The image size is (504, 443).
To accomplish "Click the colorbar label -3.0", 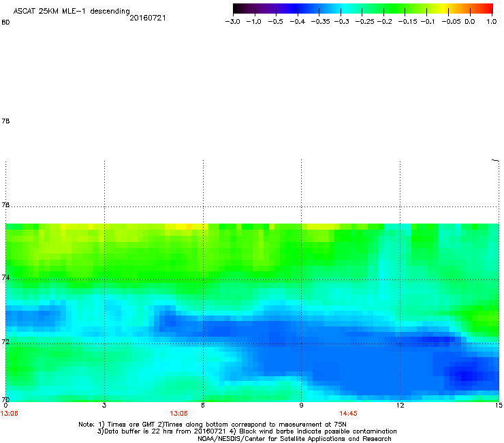I will [233, 22].
